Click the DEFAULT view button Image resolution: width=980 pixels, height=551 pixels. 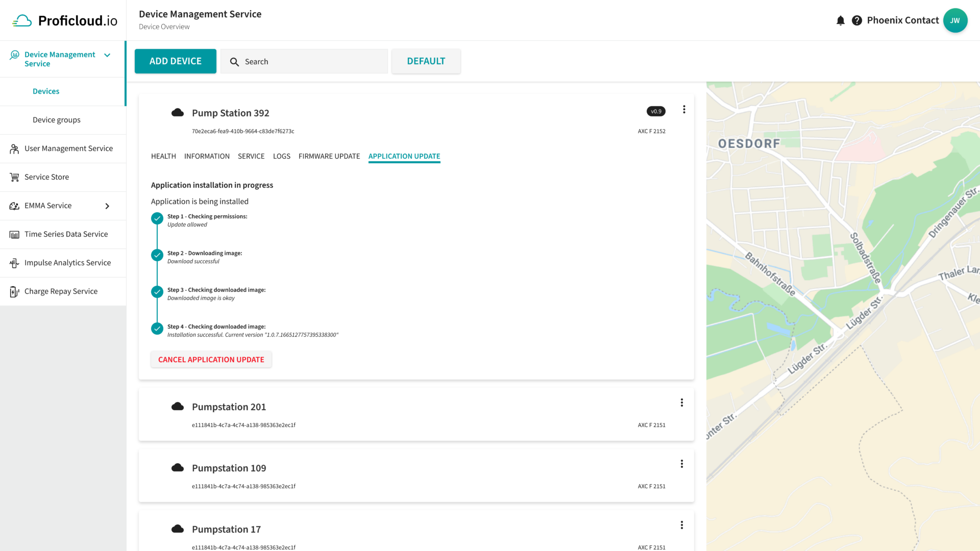[426, 61]
